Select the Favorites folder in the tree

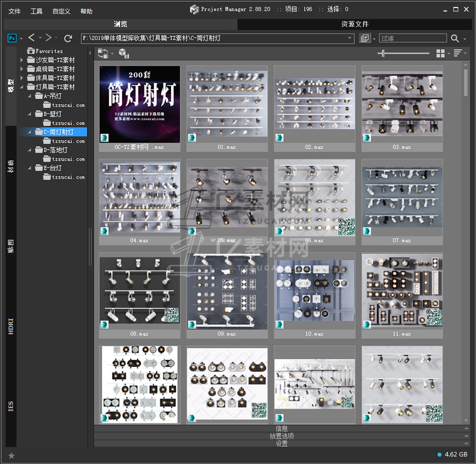point(49,51)
